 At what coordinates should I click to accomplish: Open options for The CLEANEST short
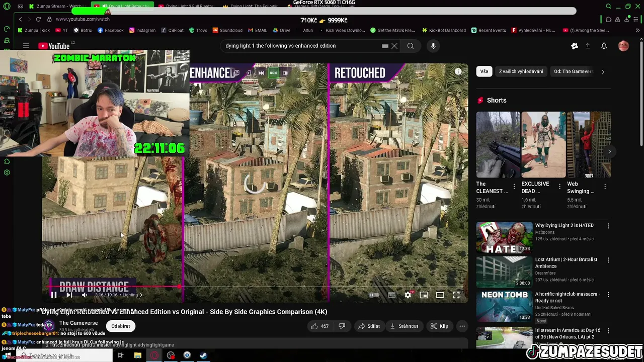coord(514,187)
